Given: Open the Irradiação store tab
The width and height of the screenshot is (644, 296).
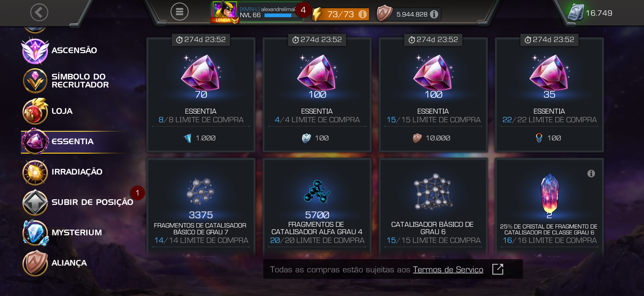Looking at the screenshot, I should tap(62, 172).
